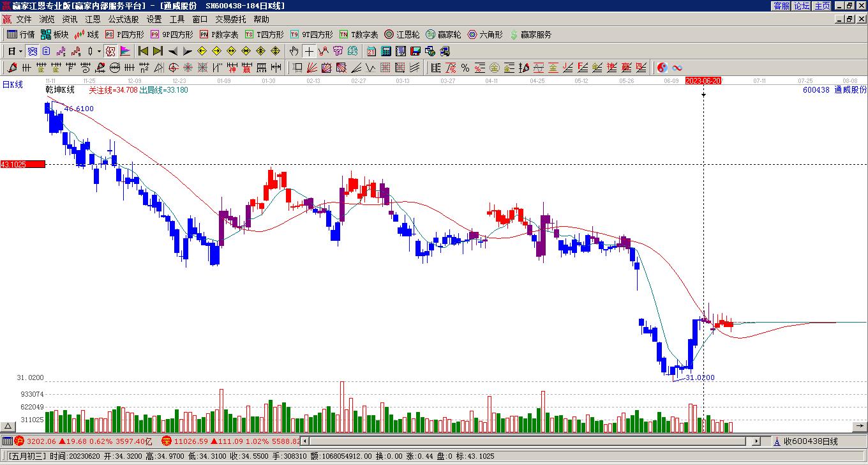The image size is (868, 465).
Task: Click the zigzag wave line icon
Action: tap(370, 68)
